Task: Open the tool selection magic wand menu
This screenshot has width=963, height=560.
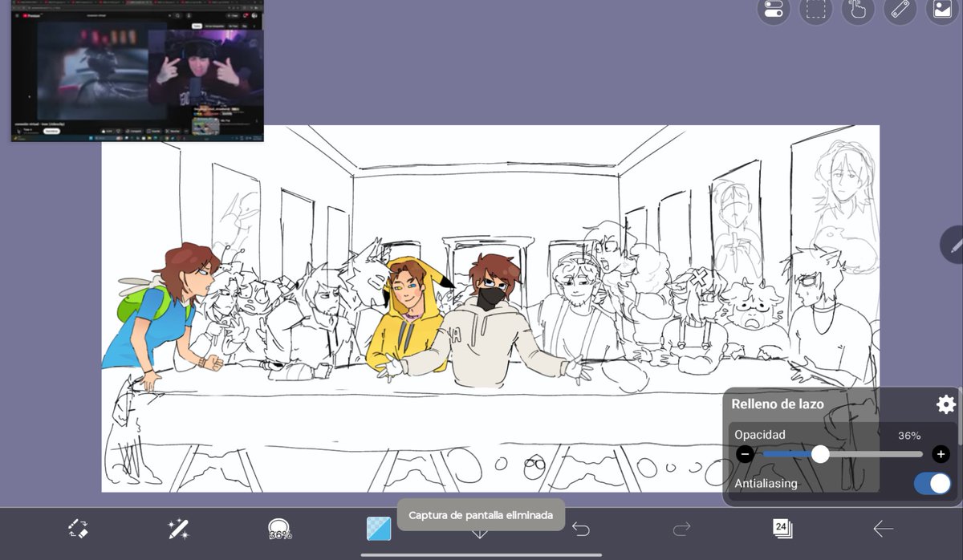Action: (178, 528)
